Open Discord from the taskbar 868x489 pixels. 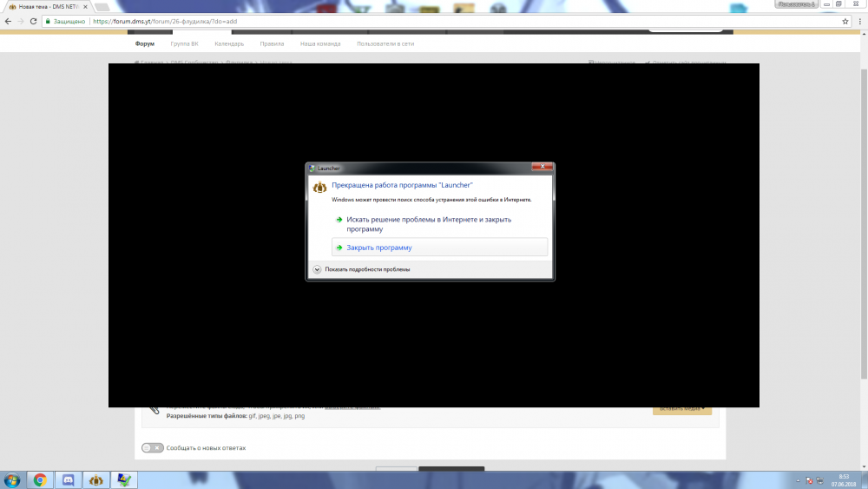69,479
